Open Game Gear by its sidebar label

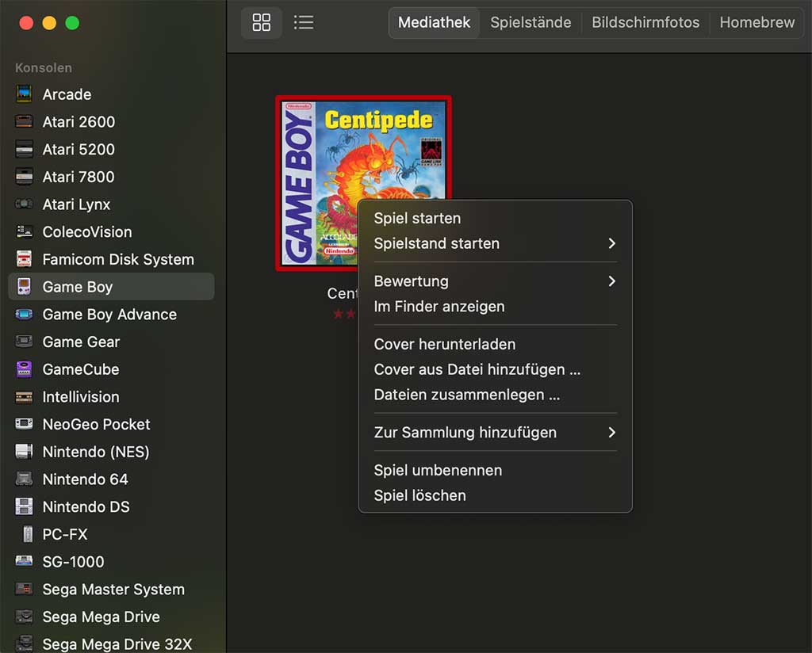[x=81, y=342]
